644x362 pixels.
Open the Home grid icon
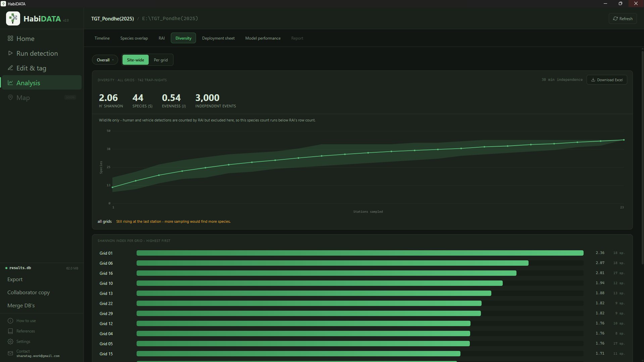point(10,38)
